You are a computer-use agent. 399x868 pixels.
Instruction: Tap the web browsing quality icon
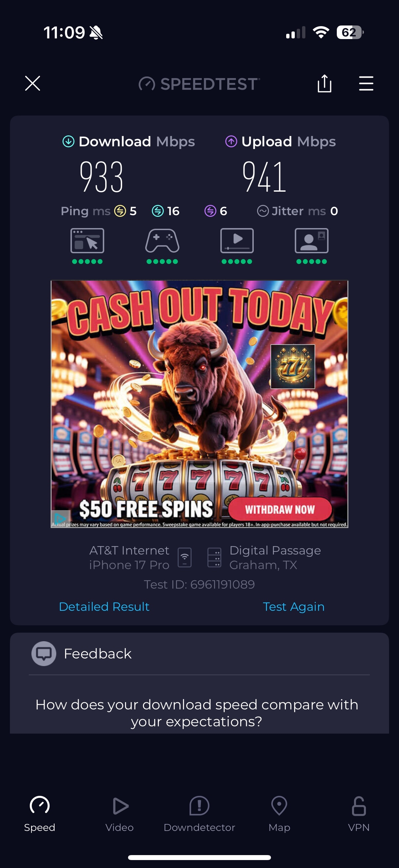click(87, 241)
